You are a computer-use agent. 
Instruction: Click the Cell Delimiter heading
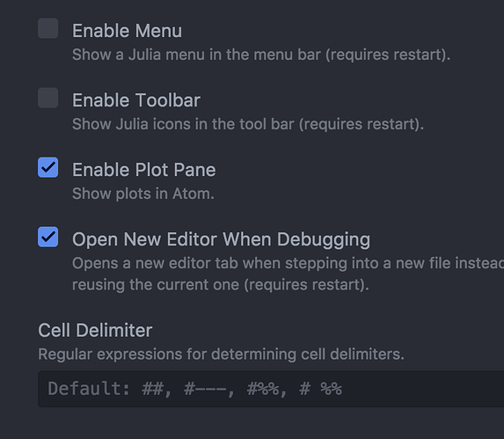[95, 331]
